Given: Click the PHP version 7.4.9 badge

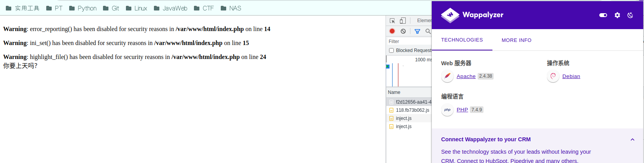Looking at the screenshot, I should tap(477, 110).
